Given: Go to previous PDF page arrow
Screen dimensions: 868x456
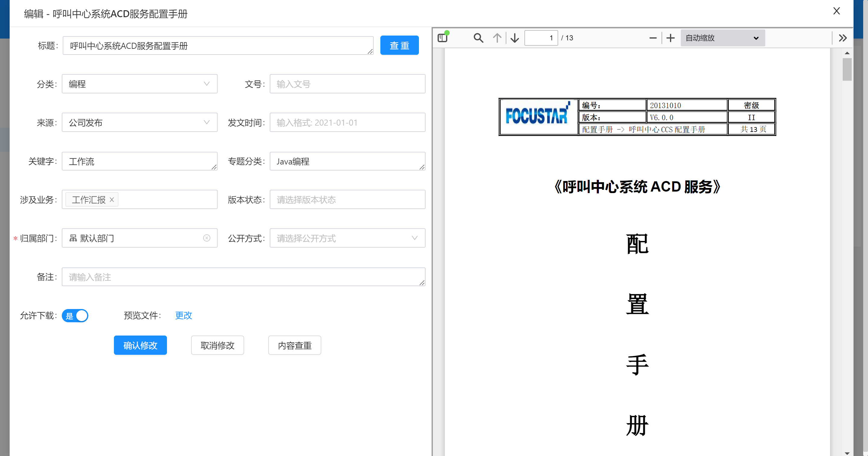Looking at the screenshot, I should coord(497,38).
